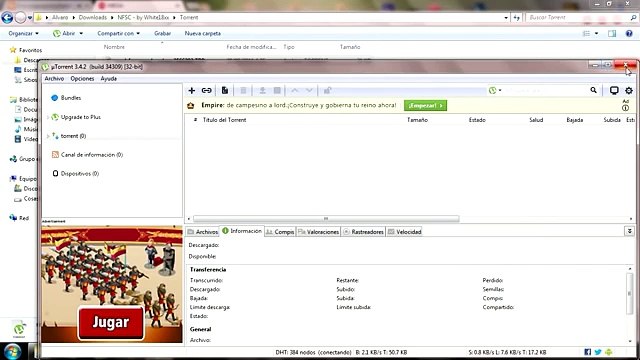This screenshot has height=360, width=640.
Task: Click the ad info circle icon
Action: coord(625,108)
